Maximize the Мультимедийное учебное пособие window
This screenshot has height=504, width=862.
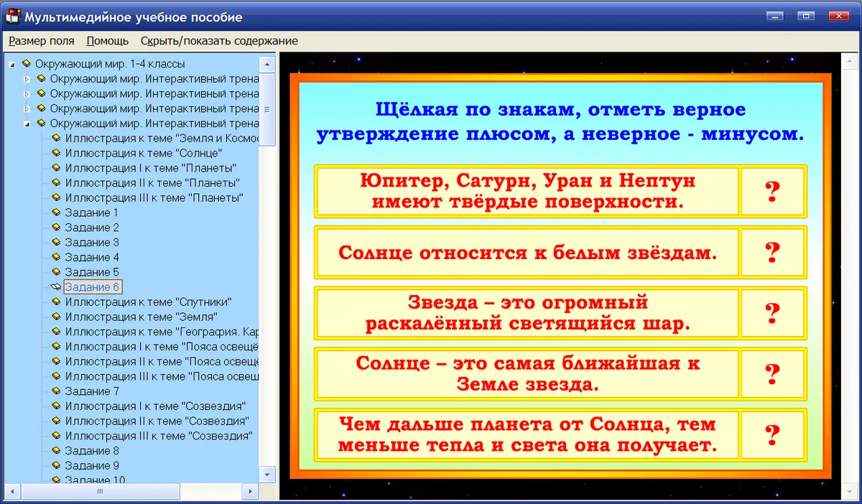tap(805, 16)
